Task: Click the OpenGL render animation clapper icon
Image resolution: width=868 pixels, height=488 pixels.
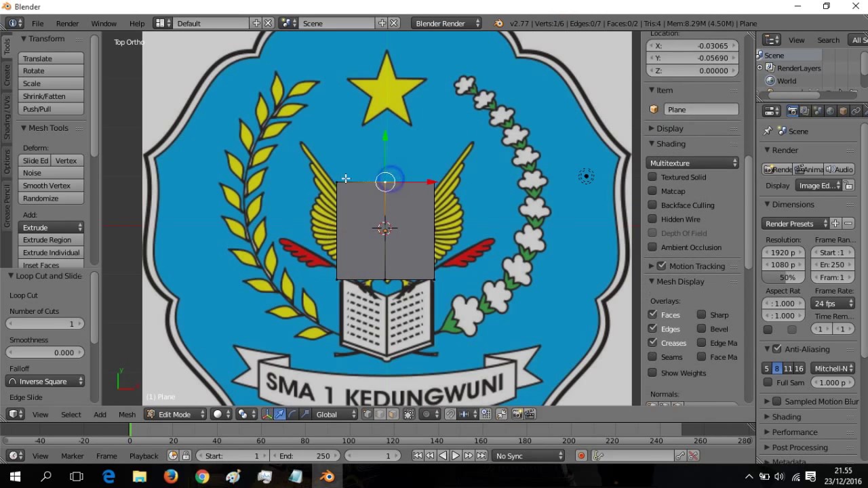Action: [530, 414]
